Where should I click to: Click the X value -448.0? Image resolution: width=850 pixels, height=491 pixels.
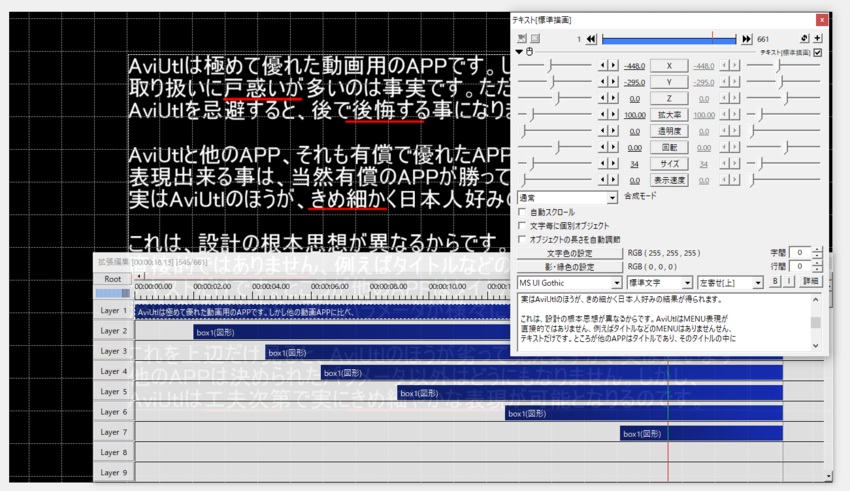point(634,66)
